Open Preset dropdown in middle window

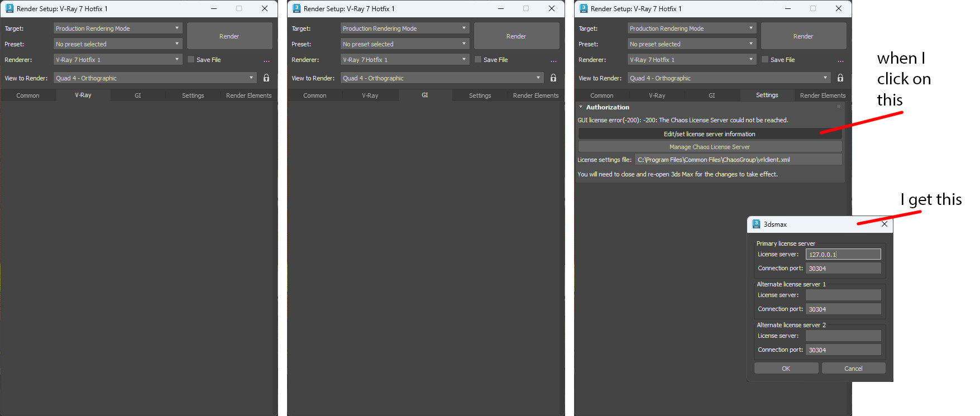pos(405,44)
